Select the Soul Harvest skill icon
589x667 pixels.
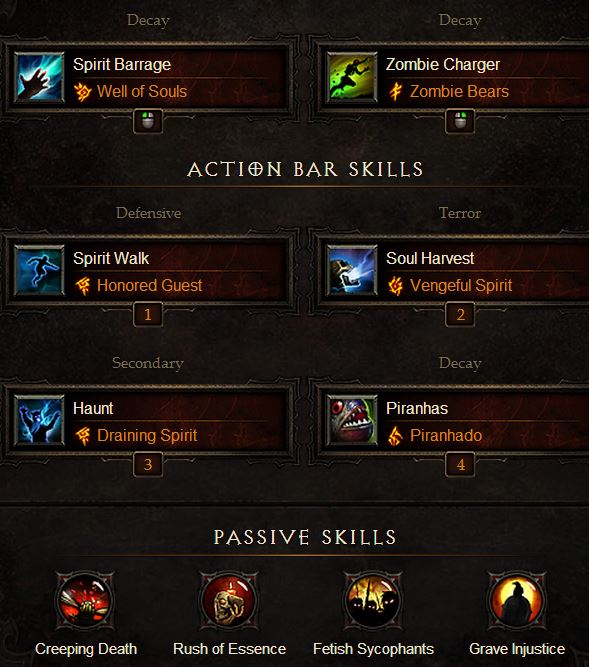coord(352,271)
